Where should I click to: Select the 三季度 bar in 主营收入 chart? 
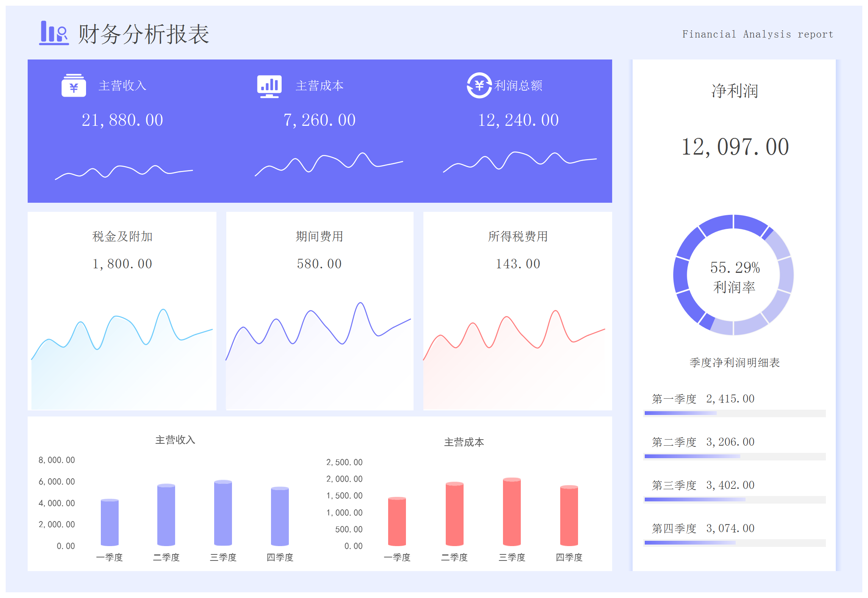pos(223,513)
